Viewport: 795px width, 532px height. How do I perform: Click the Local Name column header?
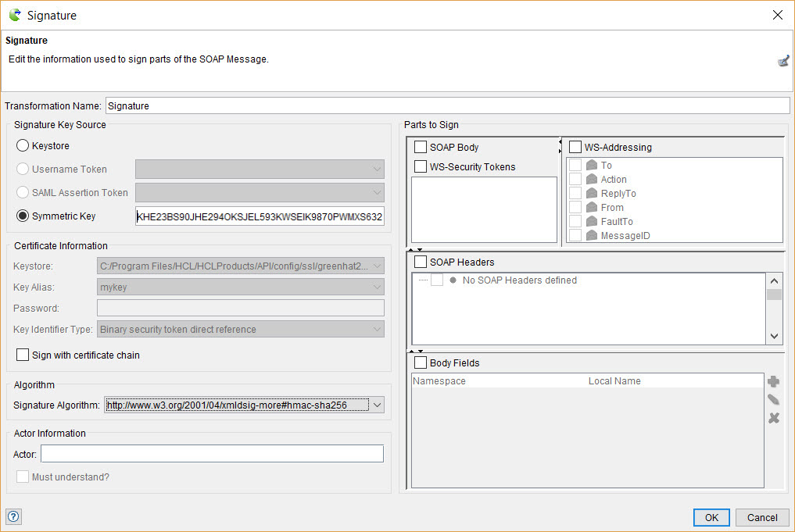click(614, 381)
